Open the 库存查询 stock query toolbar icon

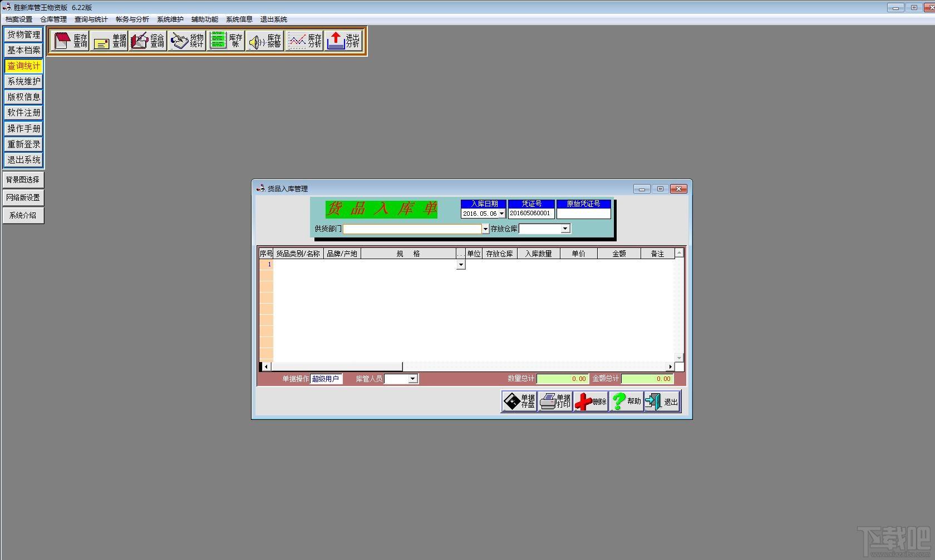70,41
